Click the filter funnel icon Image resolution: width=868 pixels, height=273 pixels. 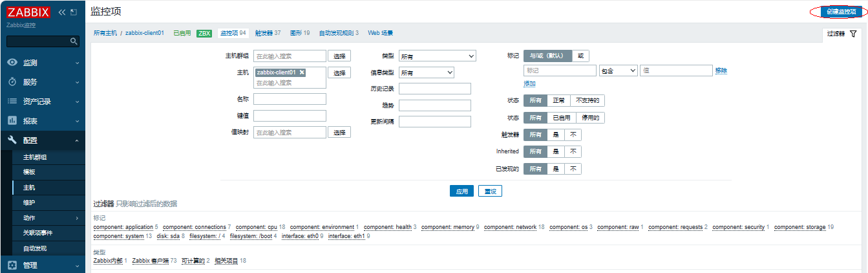[853, 34]
